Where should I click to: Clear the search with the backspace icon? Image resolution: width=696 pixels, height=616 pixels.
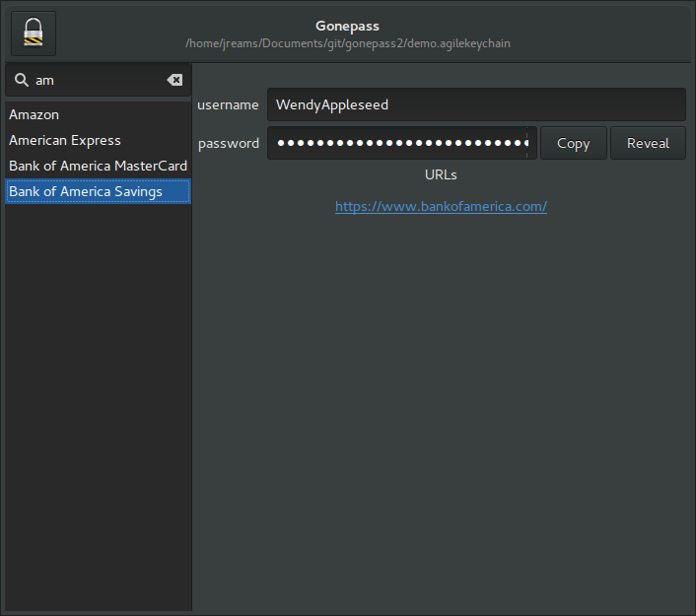[174, 80]
